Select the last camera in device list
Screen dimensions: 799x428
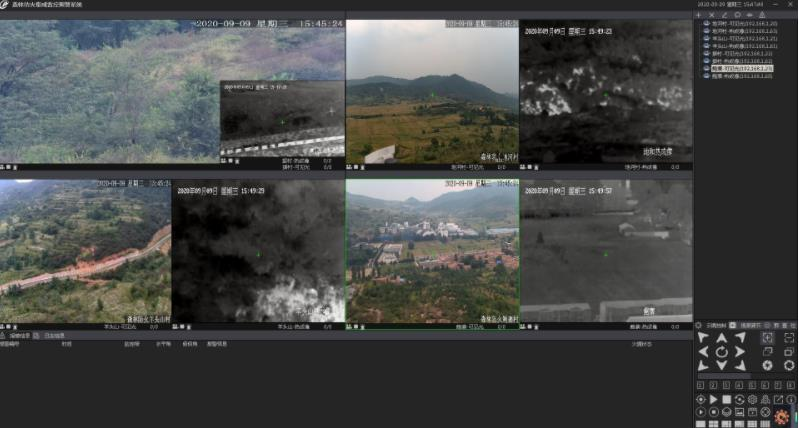(742, 76)
